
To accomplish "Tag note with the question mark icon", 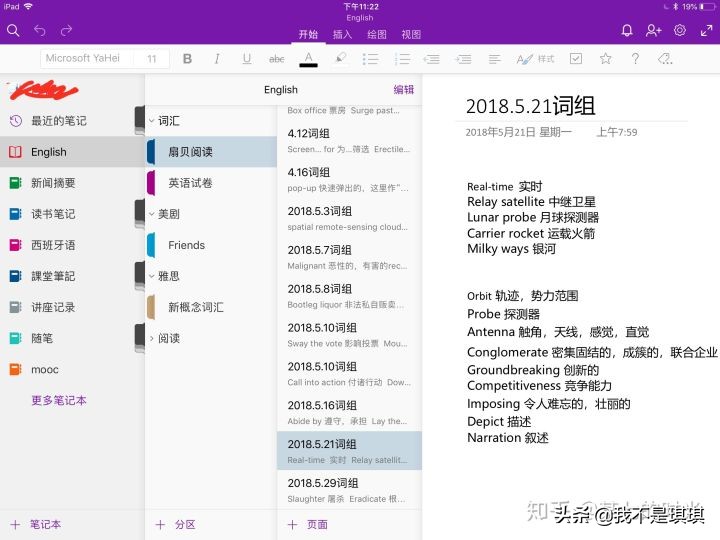I will pyautogui.click(x=635, y=58).
